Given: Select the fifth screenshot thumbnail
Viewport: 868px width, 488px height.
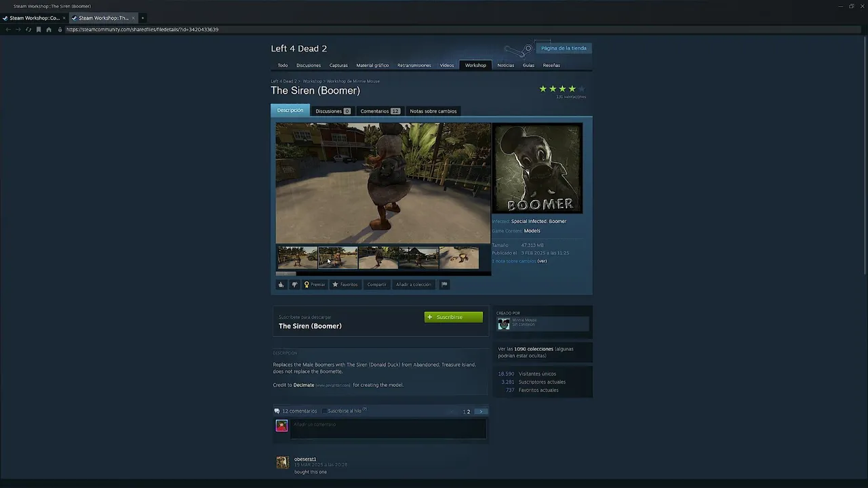Looking at the screenshot, I should coord(459,258).
